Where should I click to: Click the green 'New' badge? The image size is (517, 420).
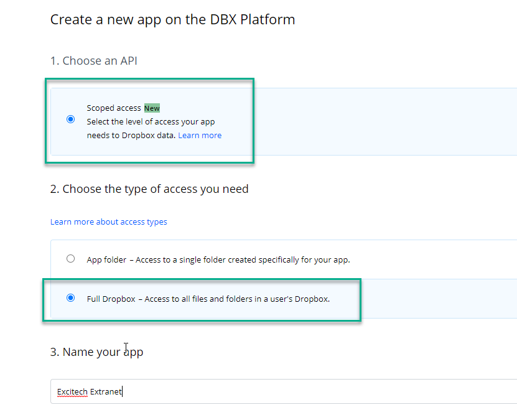[x=152, y=108]
